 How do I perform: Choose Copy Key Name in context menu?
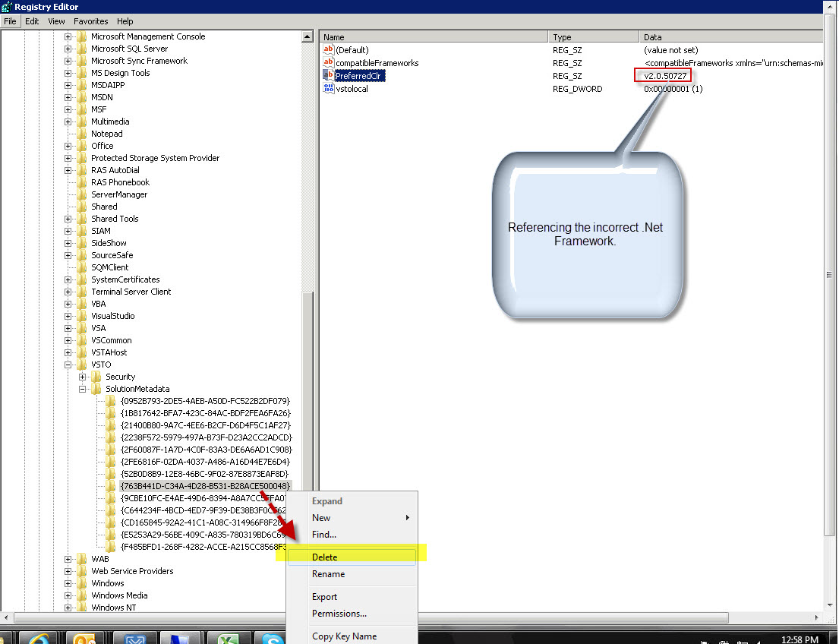[x=352, y=636]
